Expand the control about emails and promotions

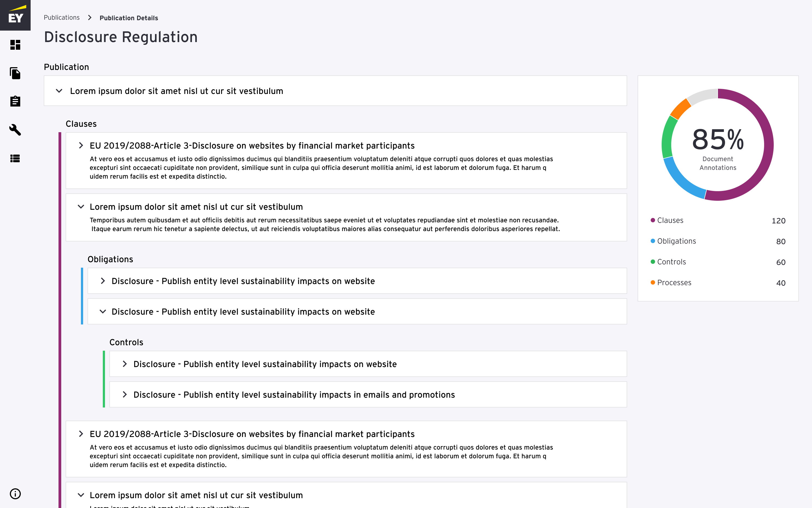pos(125,394)
